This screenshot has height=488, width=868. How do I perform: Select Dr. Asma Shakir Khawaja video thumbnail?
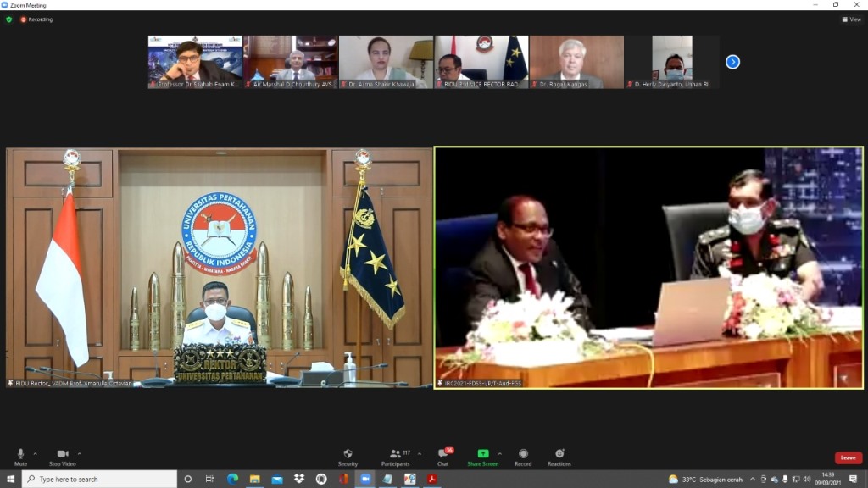386,62
